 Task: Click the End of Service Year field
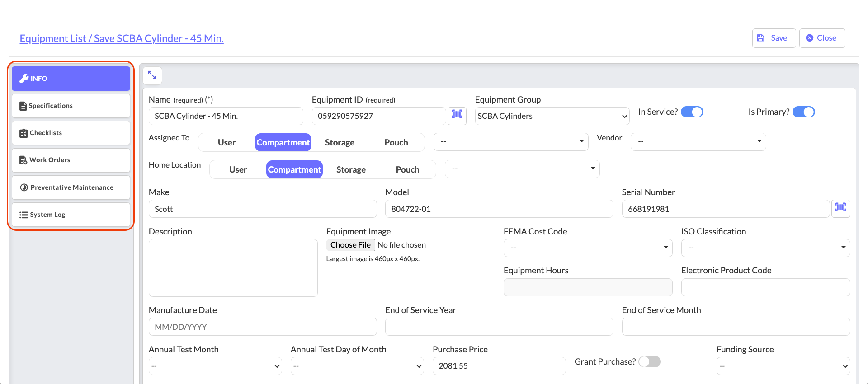click(x=499, y=327)
